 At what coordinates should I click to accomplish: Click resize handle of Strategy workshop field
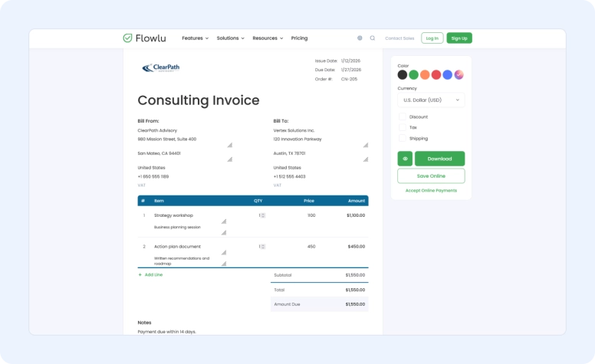coord(224,221)
